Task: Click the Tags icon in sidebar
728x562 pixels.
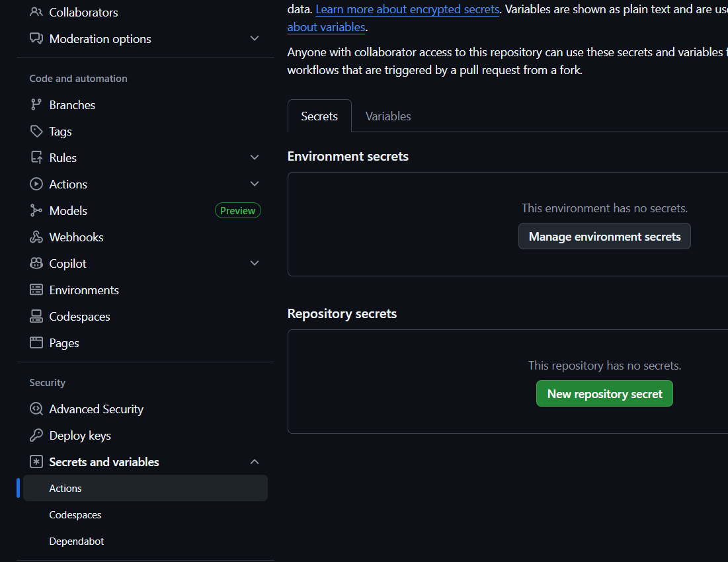Action: (x=36, y=131)
